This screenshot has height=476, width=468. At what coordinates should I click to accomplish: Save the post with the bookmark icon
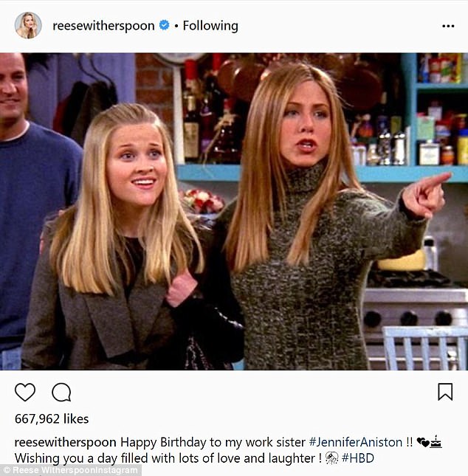445,392
